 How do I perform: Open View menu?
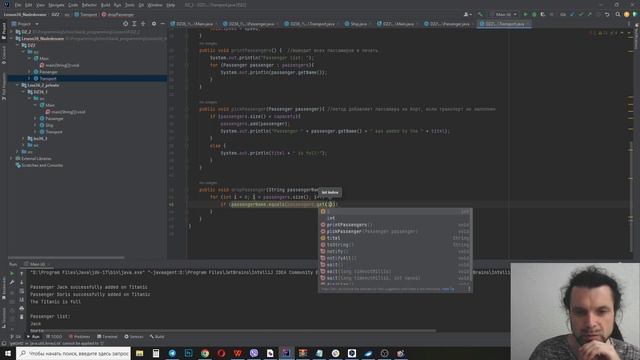coord(40,5)
